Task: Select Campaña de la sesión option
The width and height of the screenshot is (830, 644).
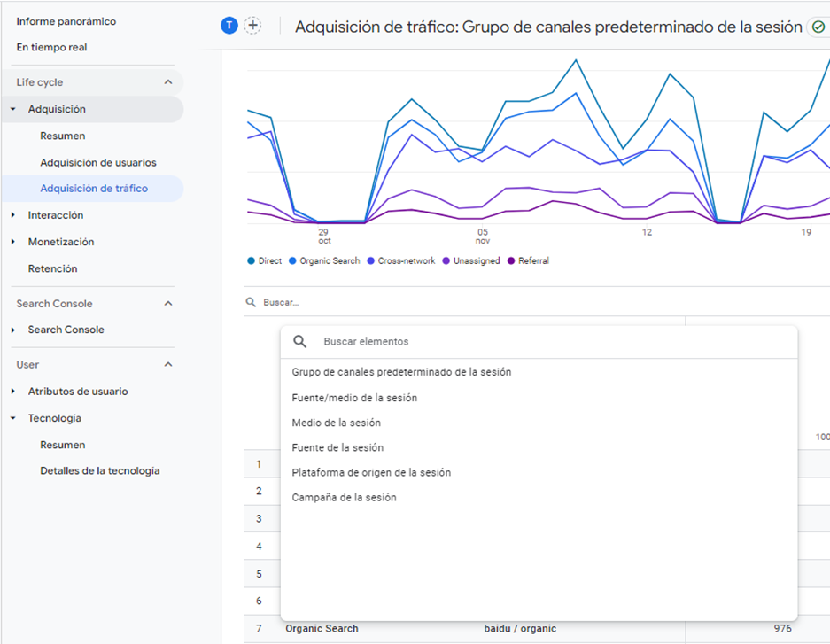Action: (x=344, y=498)
